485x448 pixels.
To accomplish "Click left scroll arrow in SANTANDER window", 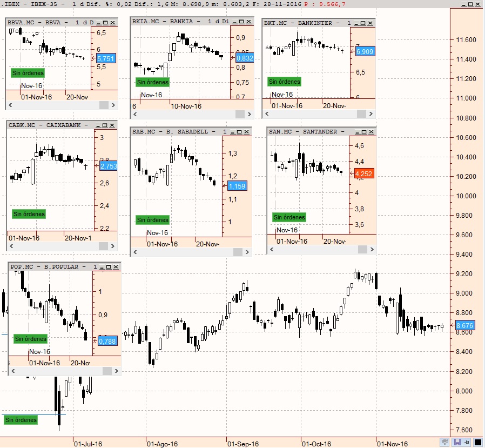I will pos(272,249).
